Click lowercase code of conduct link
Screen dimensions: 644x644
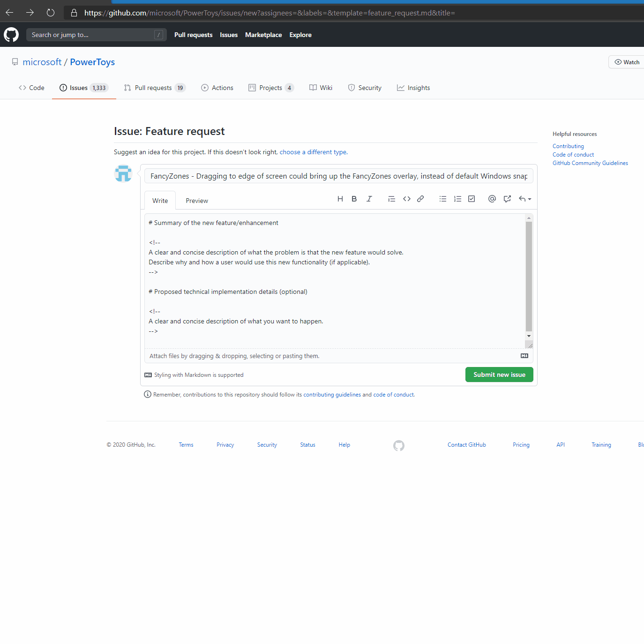pyautogui.click(x=394, y=395)
